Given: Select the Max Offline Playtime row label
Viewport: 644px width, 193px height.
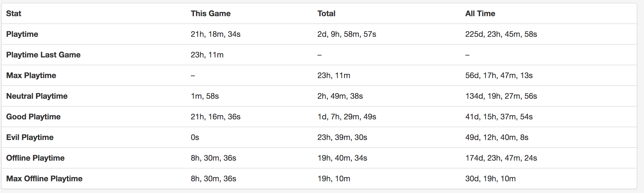Looking at the screenshot, I should tap(44, 178).
